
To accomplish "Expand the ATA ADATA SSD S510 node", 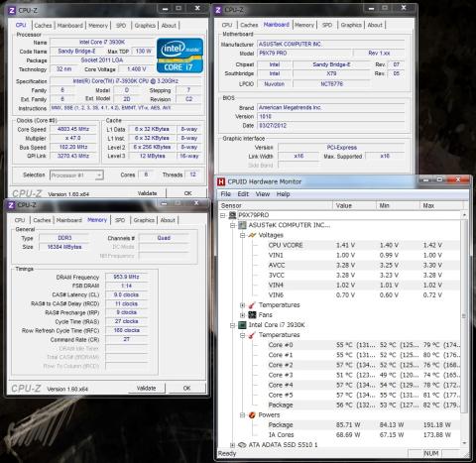I will click(233, 445).
